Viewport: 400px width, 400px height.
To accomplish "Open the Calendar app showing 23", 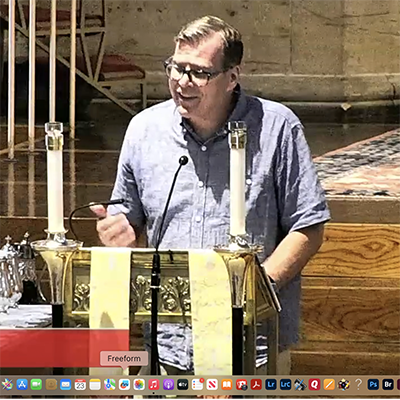I will pyautogui.click(x=80, y=384).
